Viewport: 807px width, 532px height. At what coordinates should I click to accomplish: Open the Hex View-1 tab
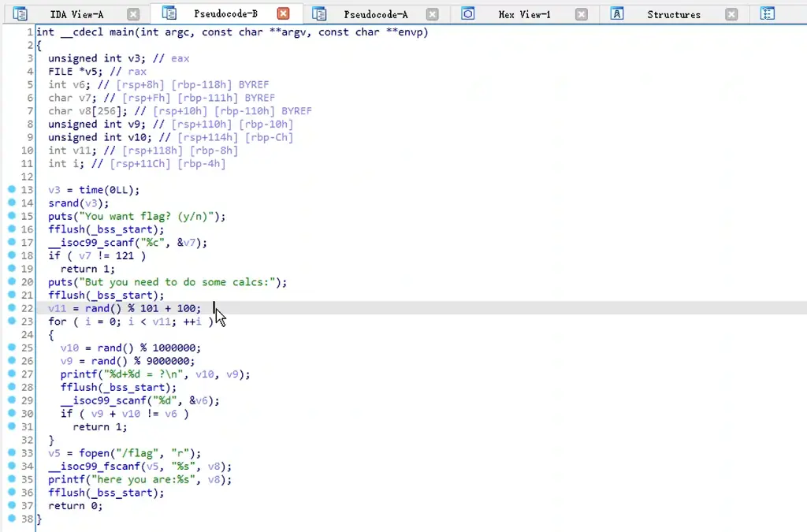[x=524, y=14]
